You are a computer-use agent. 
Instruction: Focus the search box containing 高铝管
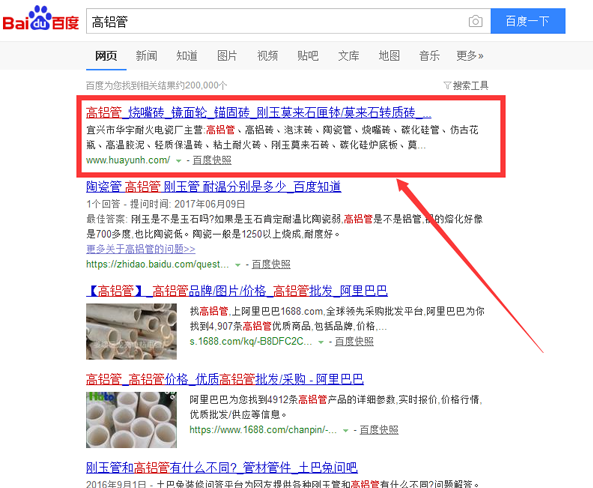tap(276, 21)
